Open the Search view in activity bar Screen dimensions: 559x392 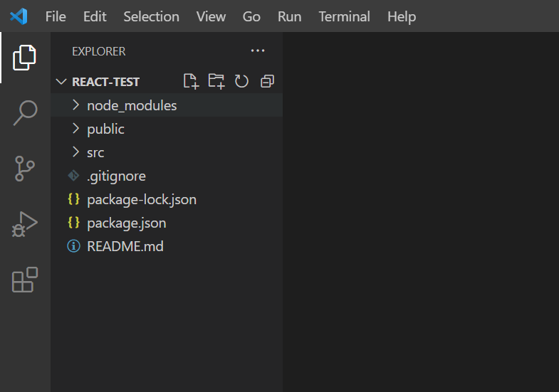click(x=26, y=113)
